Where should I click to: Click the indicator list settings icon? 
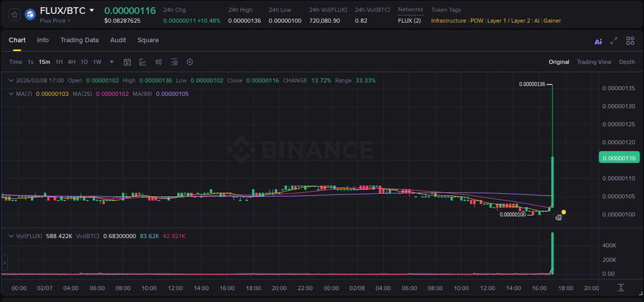174,62
